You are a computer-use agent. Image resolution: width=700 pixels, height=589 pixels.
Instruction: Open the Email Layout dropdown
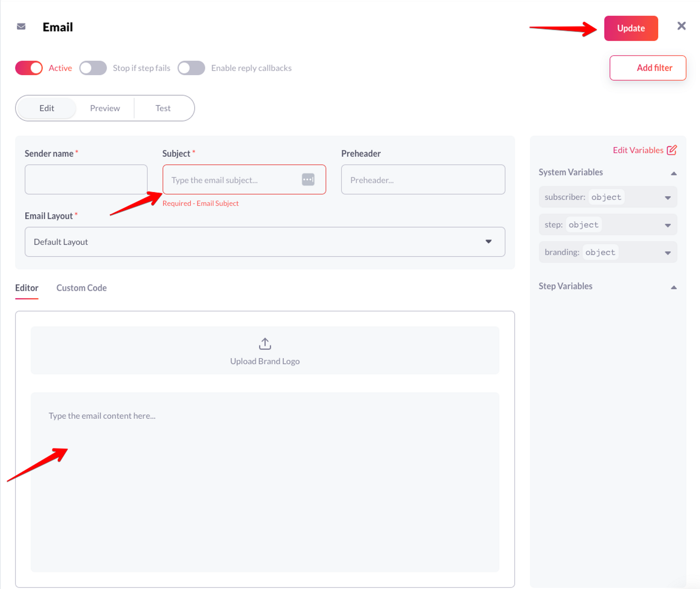pyautogui.click(x=265, y=242)
